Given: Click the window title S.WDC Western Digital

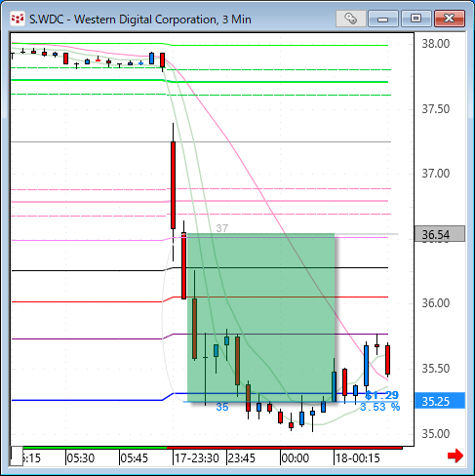Looking at the screenshot, I should coord(140,20).
